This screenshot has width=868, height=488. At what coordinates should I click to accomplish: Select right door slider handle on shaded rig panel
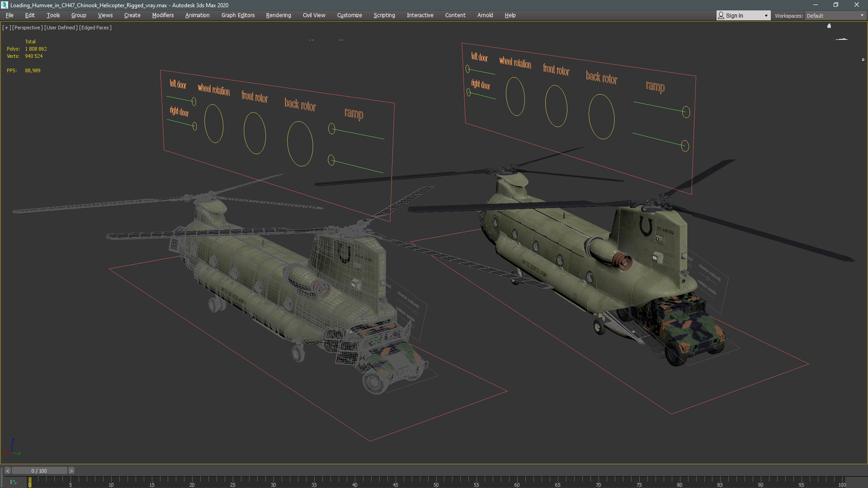coord(469,93)
